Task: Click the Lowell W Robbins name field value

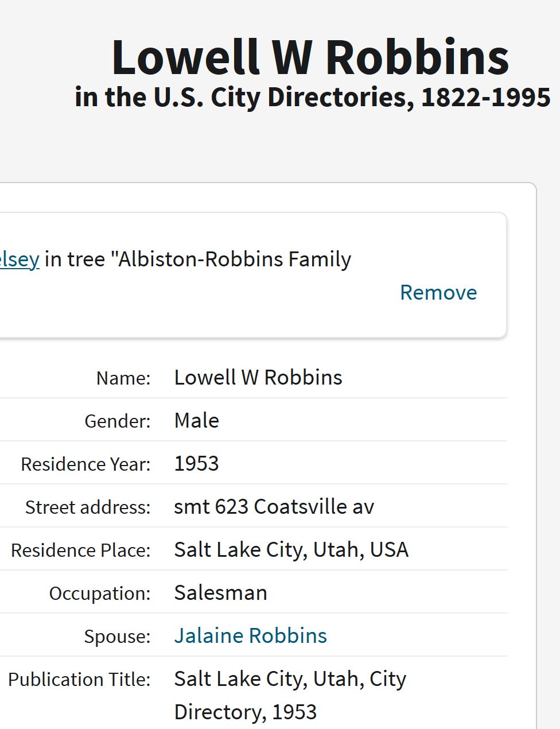Action: 258,377
